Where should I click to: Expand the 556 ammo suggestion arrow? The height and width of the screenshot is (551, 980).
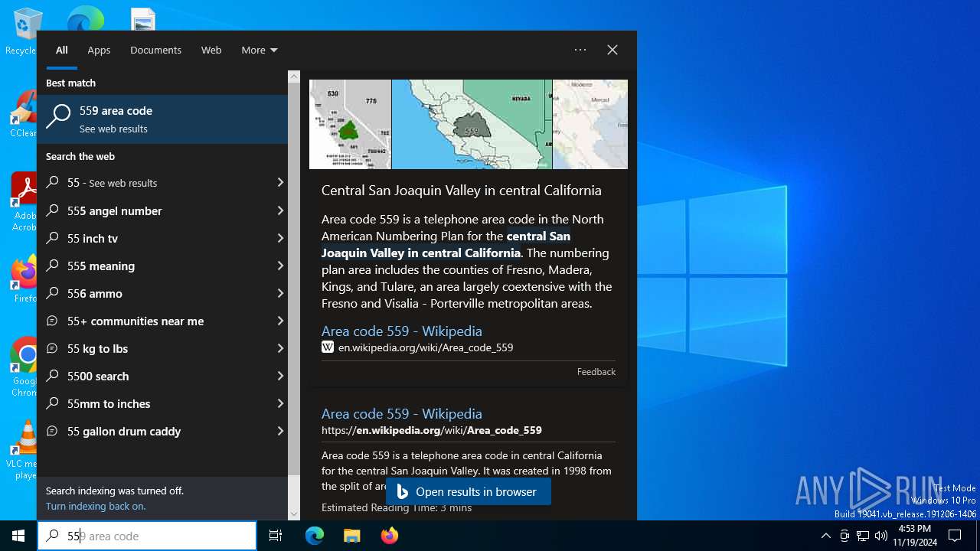tap(280, 293)
